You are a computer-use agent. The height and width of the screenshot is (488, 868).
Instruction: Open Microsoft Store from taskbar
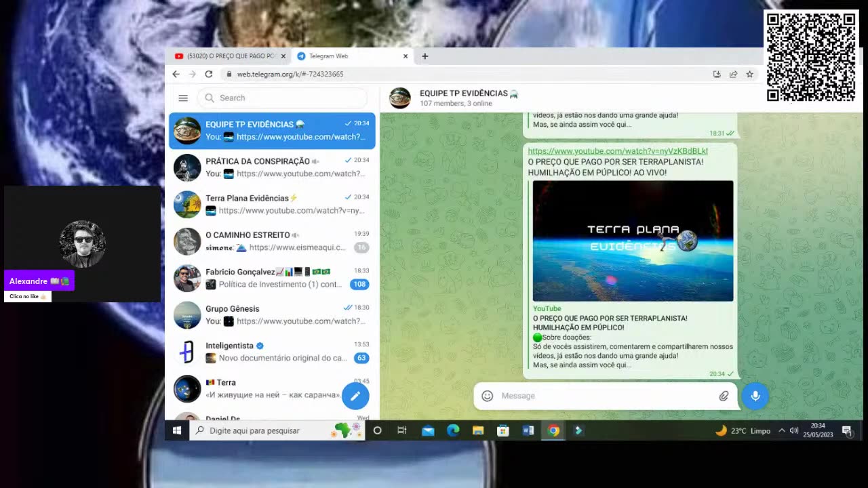503,430
